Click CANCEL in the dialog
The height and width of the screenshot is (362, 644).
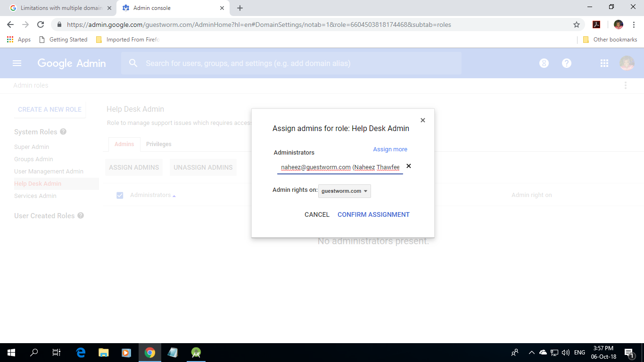pyautogui.click(x=317, y=214)
